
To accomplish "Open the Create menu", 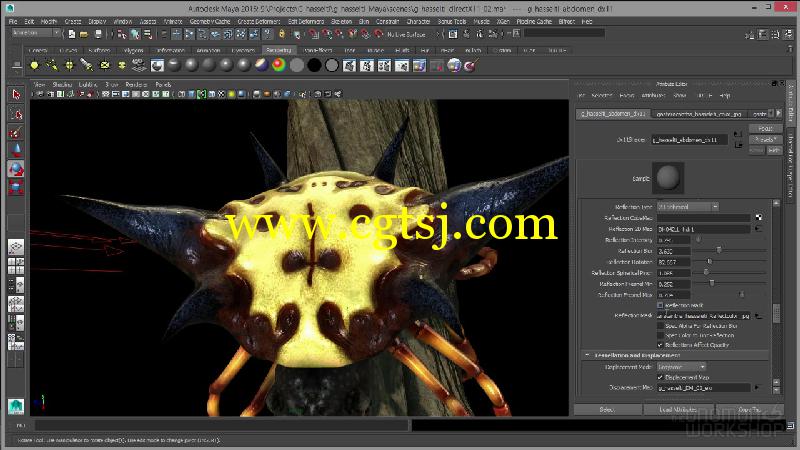I will (73, 21).
